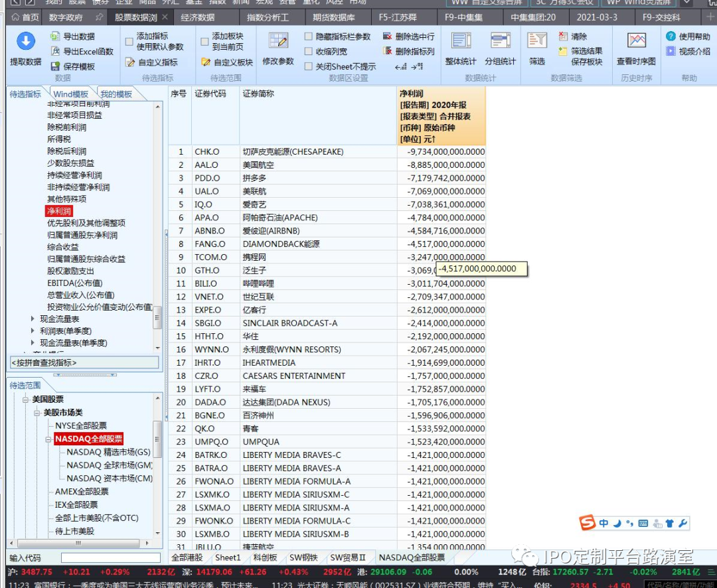Click the pinyin indicator search field
This screenshot has height=588, width=717.
coord(84,362)
